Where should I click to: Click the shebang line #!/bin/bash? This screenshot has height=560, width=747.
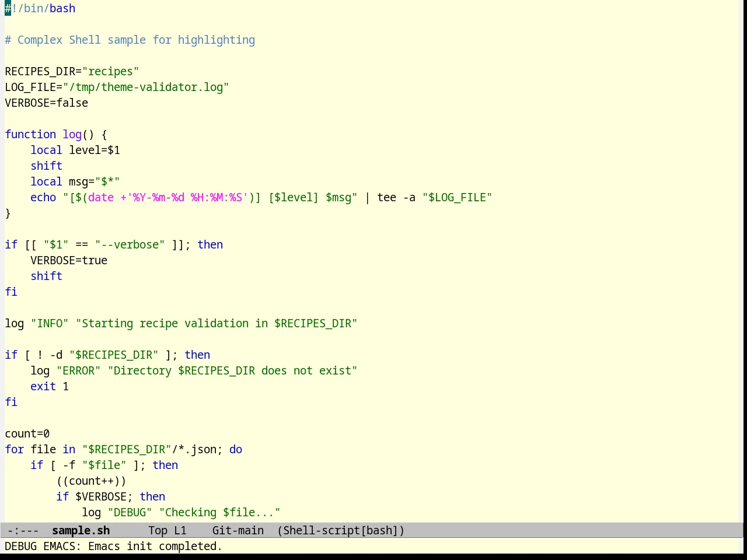(40, 8)
